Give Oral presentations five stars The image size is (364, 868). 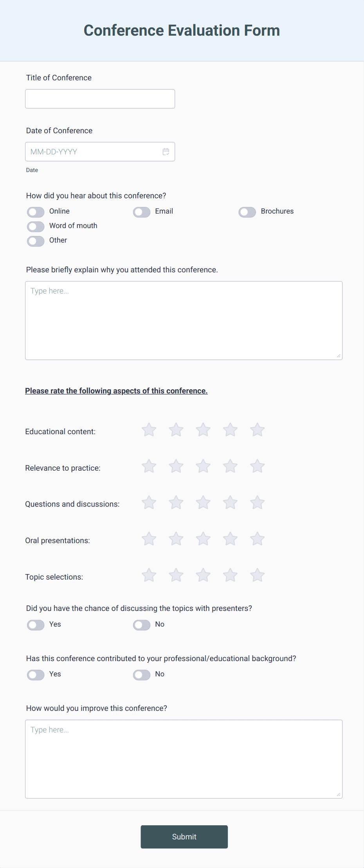[257, 538]
